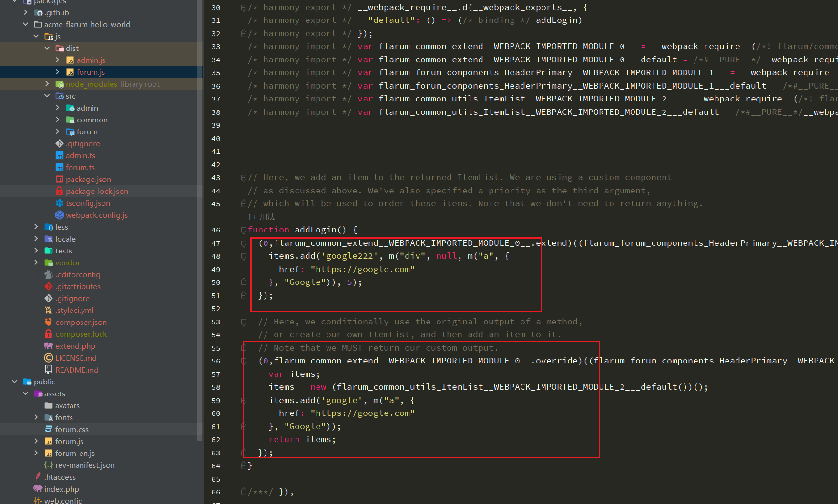Toggle code fold at line 43
This screenshot has height=504, width=838.
[x=244, y=178]
